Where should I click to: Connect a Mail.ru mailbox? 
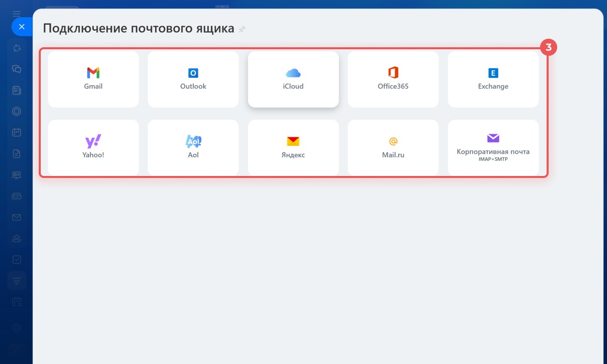click(393, 148)
